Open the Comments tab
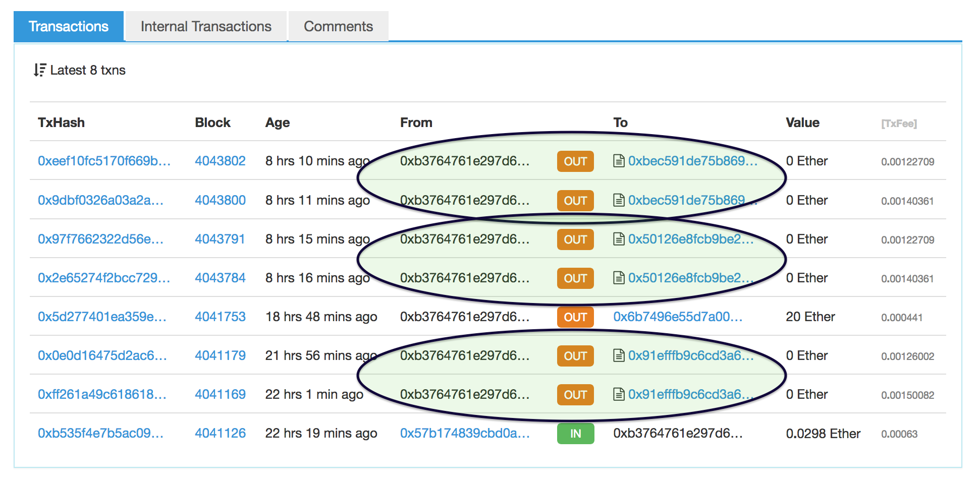 (x=338, y=26)
